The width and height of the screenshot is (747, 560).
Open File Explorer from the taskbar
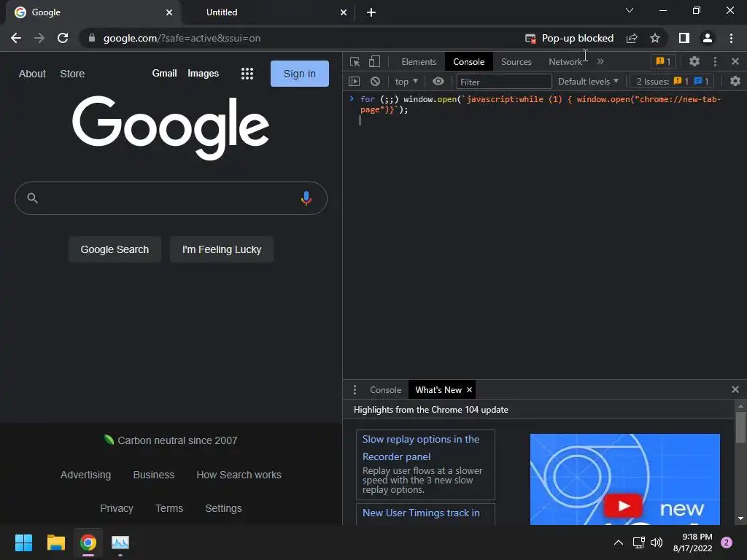click(55, 542)
